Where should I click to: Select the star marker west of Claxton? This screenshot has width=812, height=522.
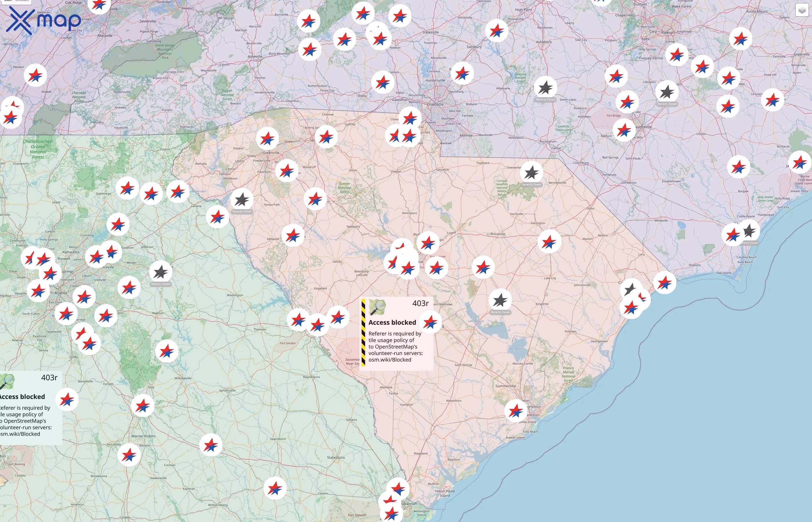275,488
